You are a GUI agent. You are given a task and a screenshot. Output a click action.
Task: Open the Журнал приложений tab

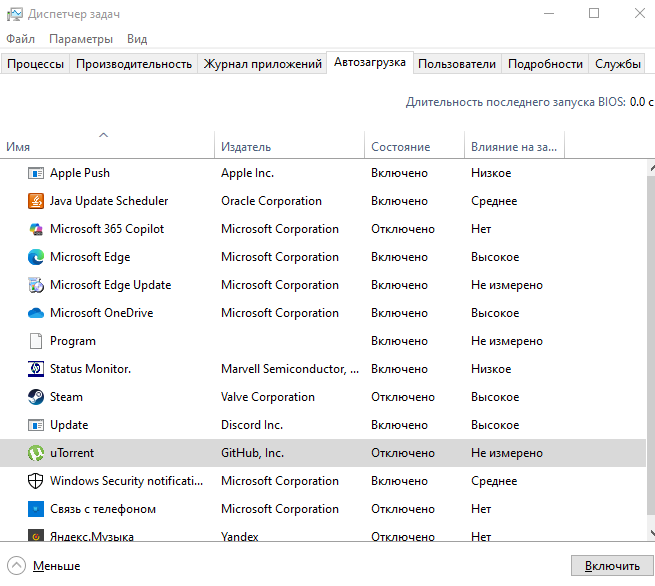262,64
